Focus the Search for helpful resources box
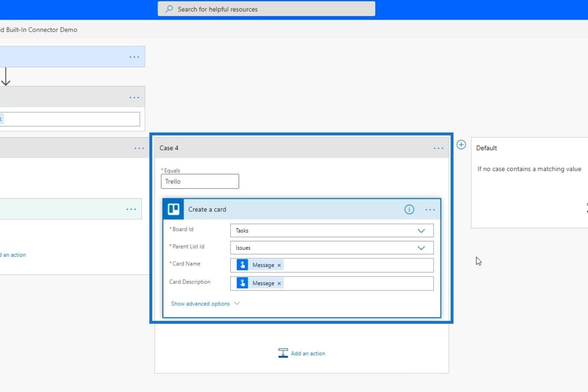 266,9
